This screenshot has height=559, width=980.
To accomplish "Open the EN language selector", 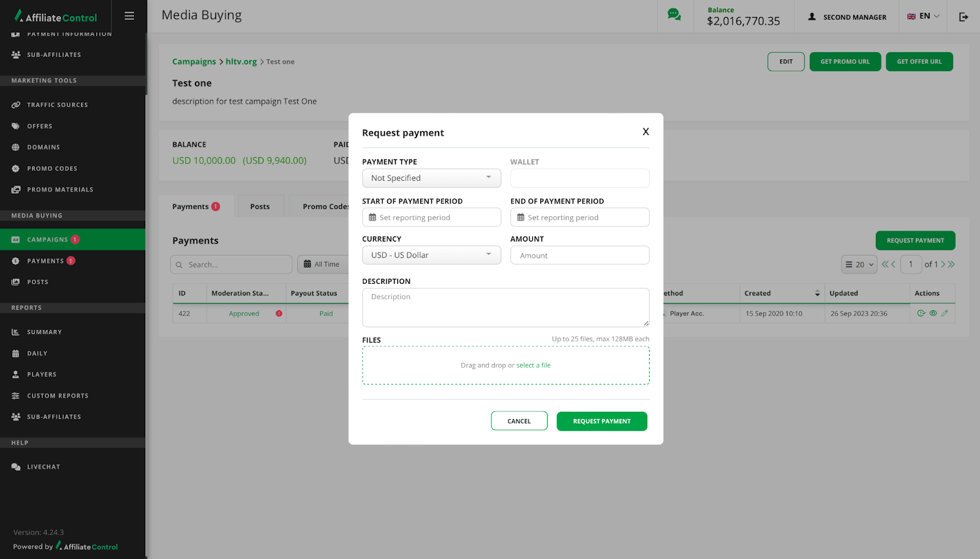I will click(x=923, y=17).
